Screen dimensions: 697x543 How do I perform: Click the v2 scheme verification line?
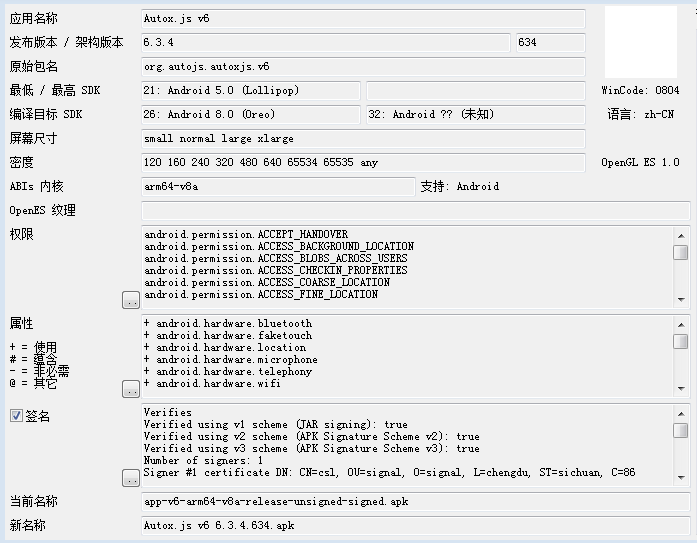tap(311, 436)
